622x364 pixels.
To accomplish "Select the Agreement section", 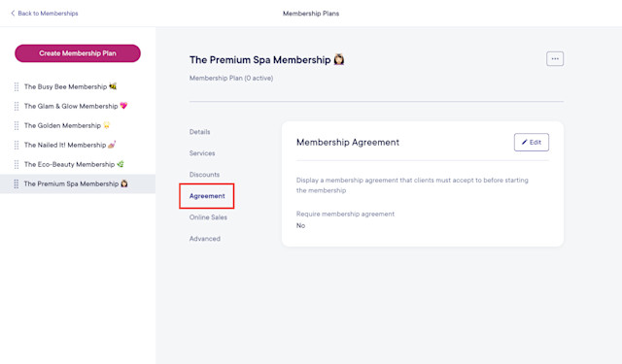I will (207, 196).
